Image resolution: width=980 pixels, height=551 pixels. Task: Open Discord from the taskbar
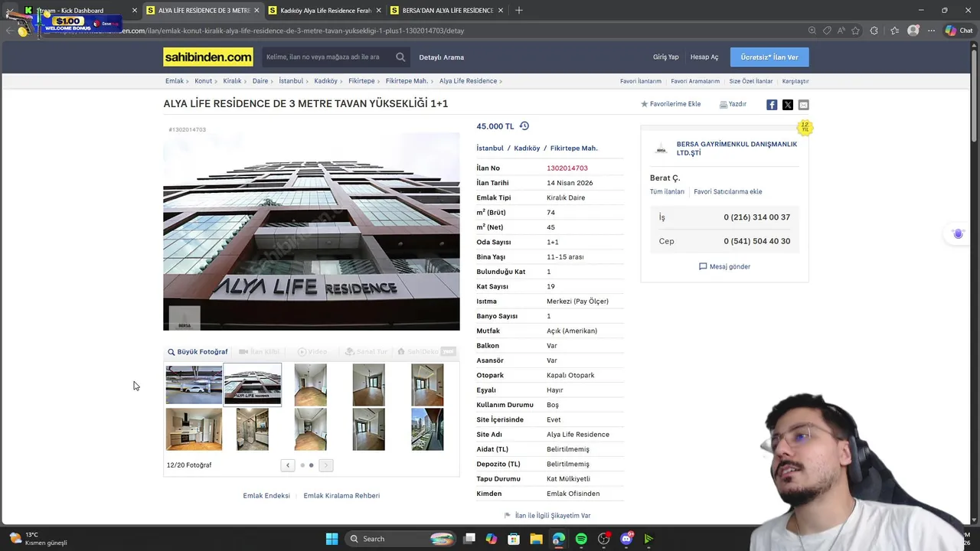[626, 539]
